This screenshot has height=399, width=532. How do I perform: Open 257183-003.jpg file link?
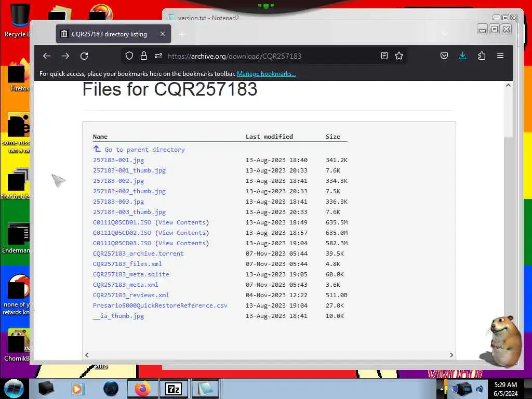[118, 202]
